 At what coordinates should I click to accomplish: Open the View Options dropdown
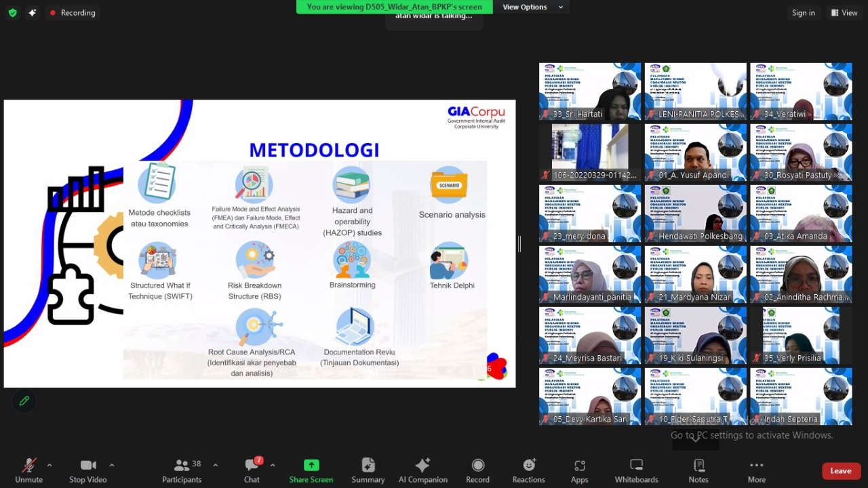tap(532, 7)
